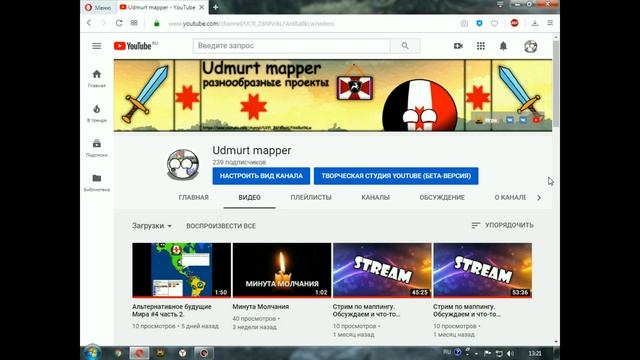
Task: Click the blue shield ad blocker icon
Action: click(479, 23)
